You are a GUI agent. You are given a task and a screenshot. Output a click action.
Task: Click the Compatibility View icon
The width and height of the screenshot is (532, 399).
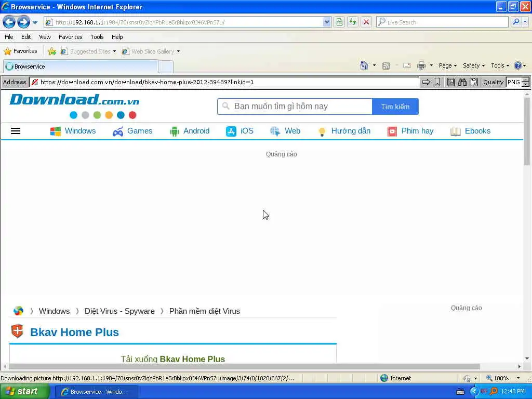(x=339, y=22)
